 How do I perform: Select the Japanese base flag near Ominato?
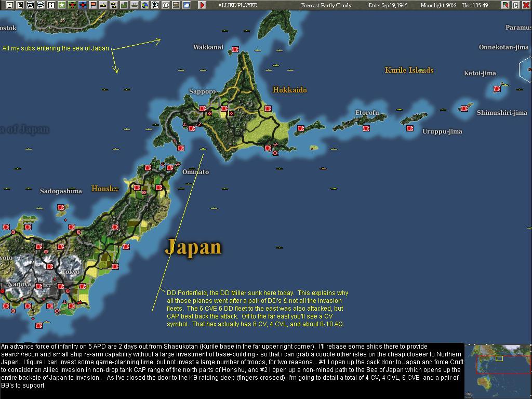point(170,168)
